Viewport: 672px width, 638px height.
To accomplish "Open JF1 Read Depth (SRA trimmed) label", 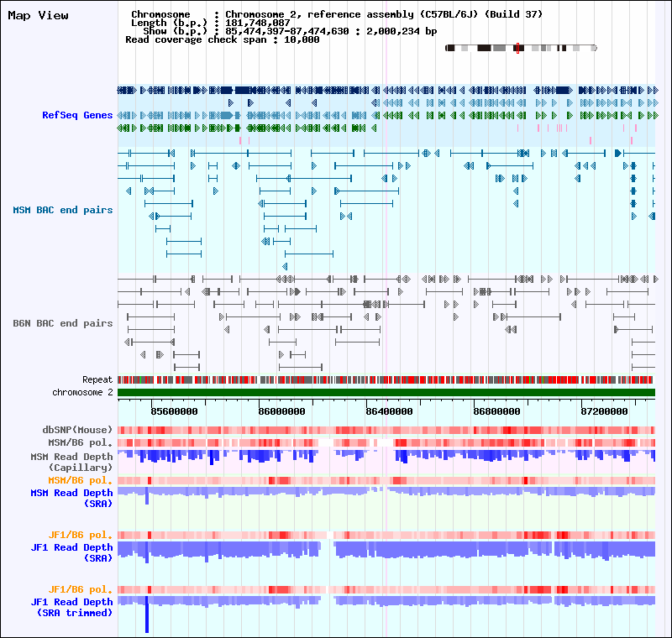I will pos(71,607).
